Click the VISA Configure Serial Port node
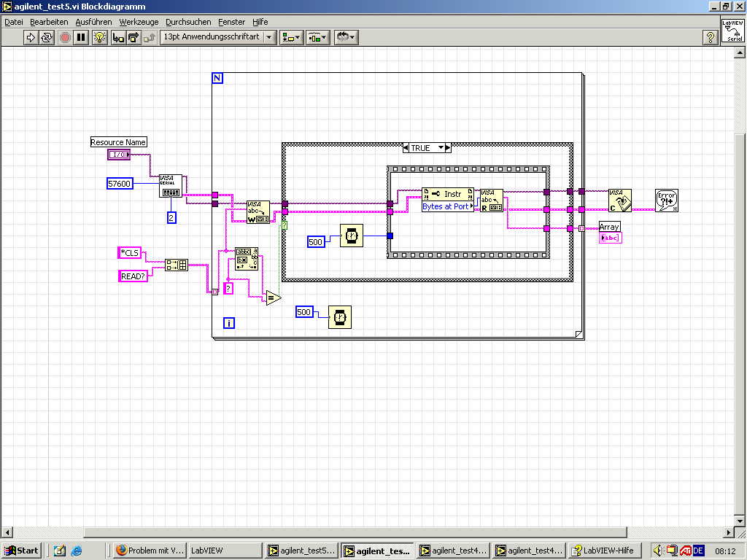 pos(171,186)
